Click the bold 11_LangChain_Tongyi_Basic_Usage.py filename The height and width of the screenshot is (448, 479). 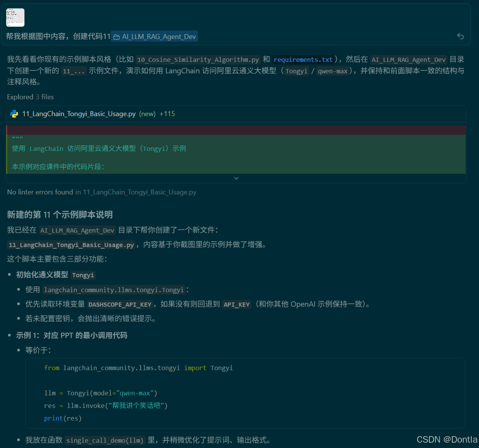point(71,245)
